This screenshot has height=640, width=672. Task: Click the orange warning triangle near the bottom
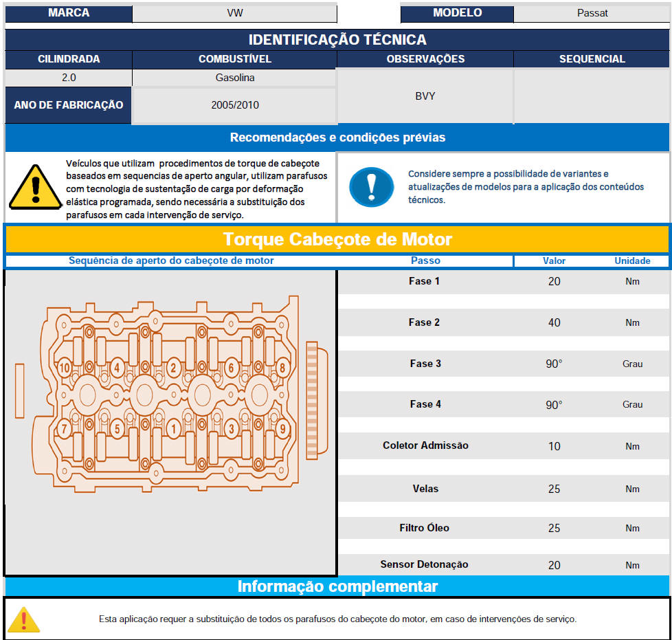pos(24,619)
